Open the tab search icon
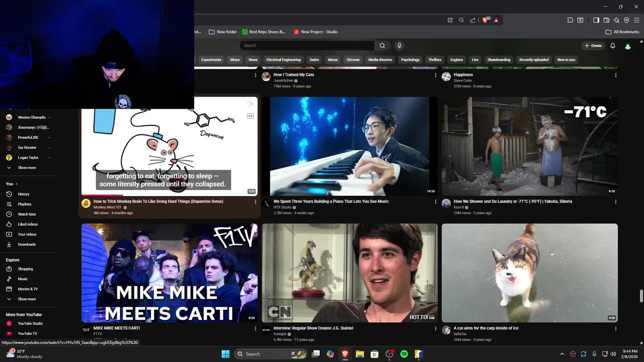644x362 pixels. tap(580, 20)
